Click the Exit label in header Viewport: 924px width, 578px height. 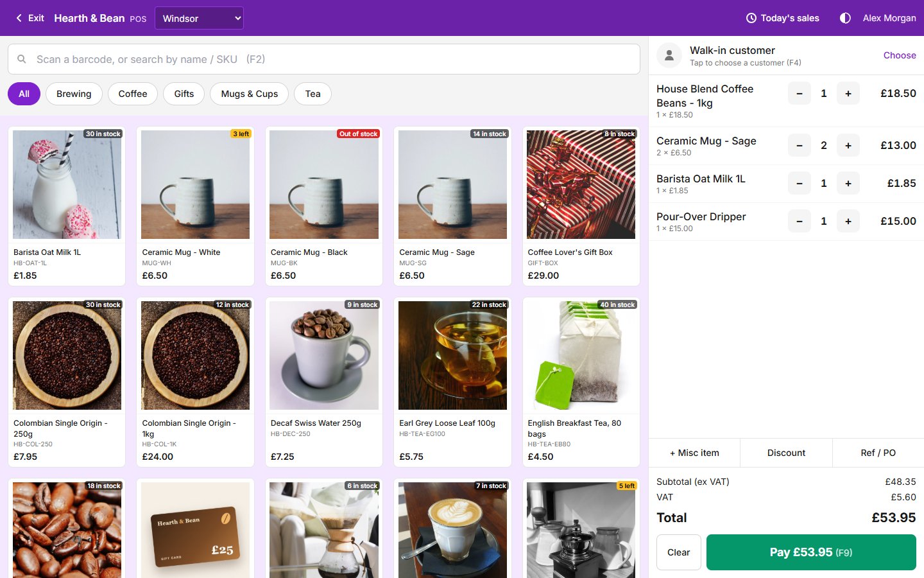click(36, 18)
